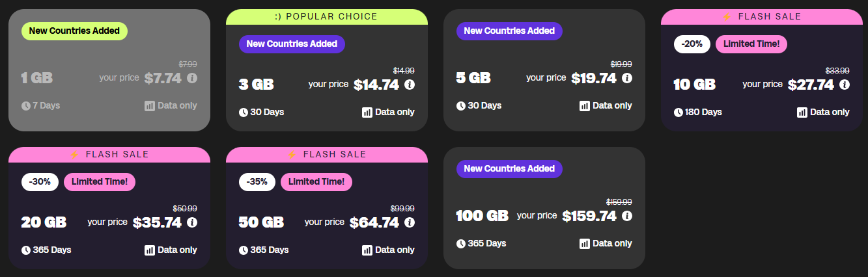This screenshot has height=277, width=868.
Task: Click New Countries Added on 100 GB plan
Action: pos(509,169)
